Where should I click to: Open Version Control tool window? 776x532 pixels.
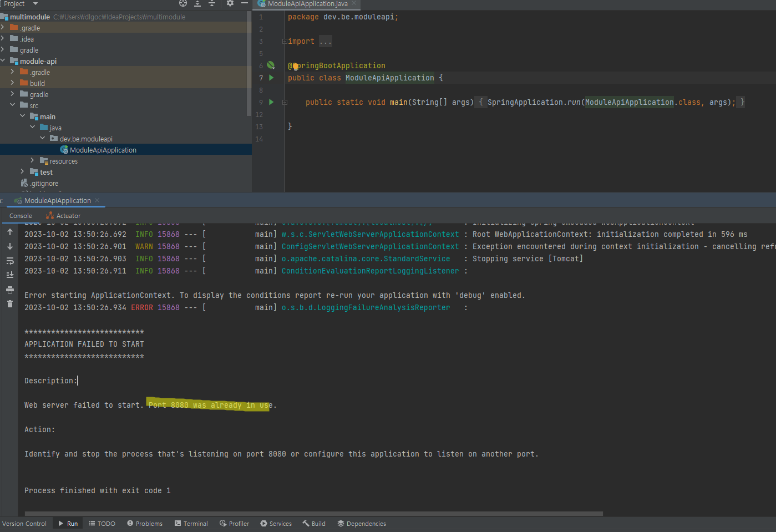(24, 524)
